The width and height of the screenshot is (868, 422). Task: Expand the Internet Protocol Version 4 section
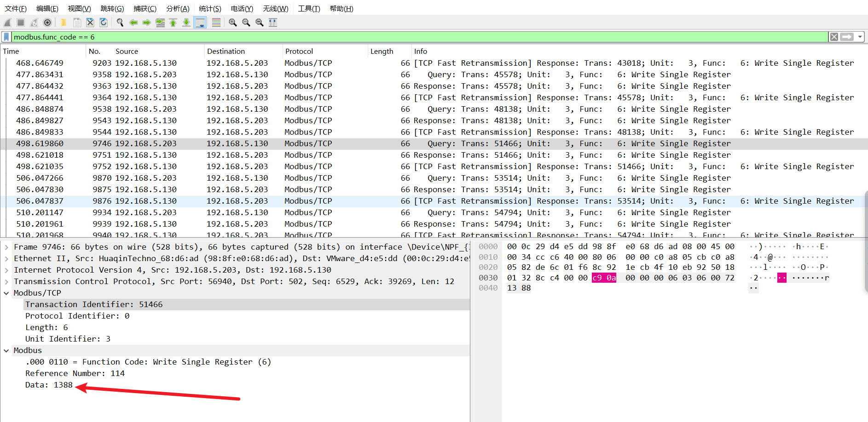tap(6, 270)
